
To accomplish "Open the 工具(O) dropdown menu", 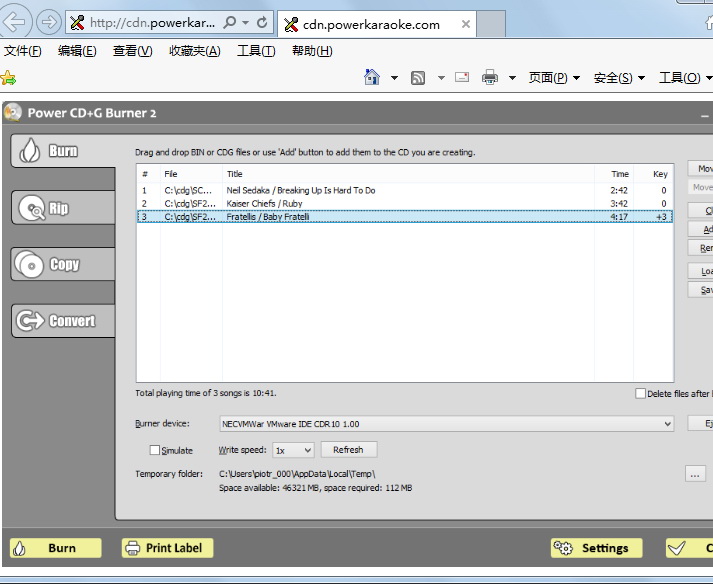I will pyautogui.click(x=685, y=78).
